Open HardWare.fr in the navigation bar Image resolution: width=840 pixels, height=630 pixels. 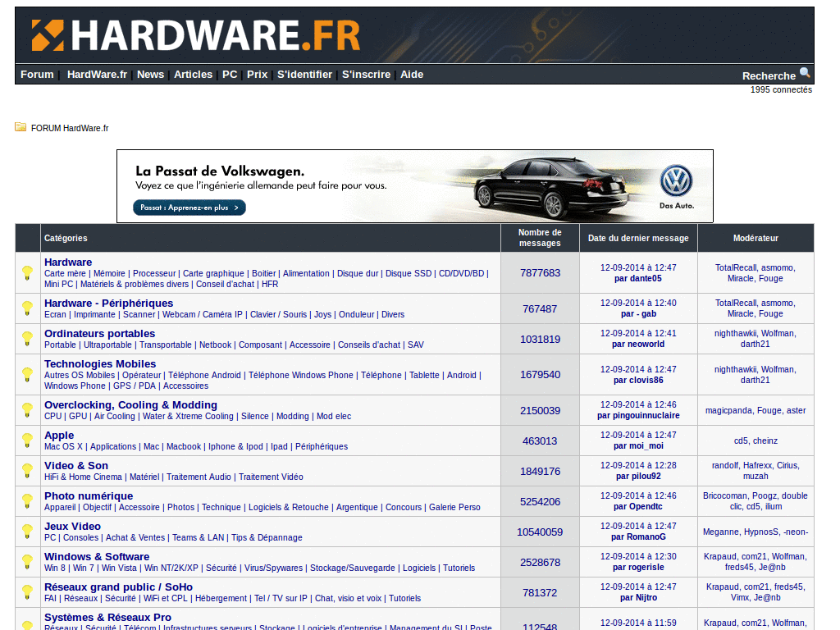click(x=97, y=75)
